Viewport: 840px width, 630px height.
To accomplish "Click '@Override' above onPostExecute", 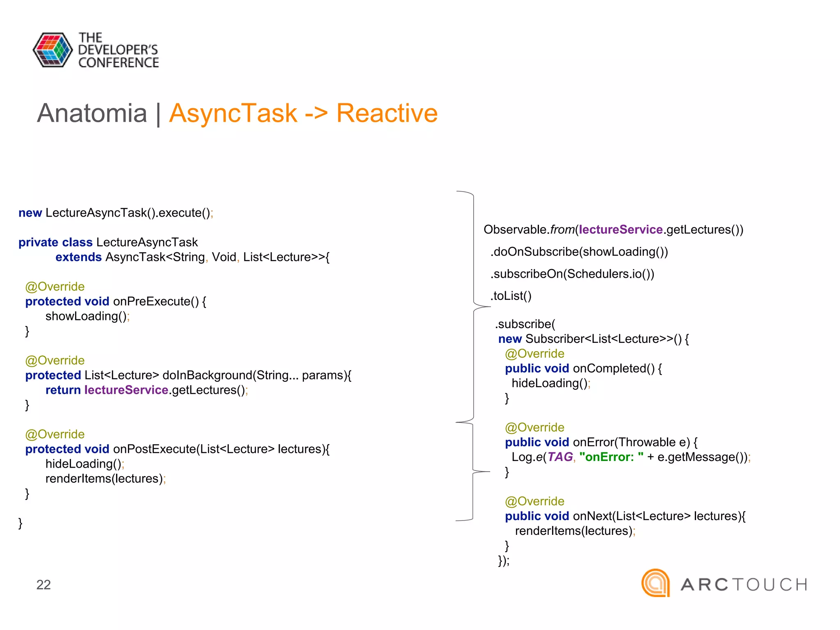I will pos(55,434).
